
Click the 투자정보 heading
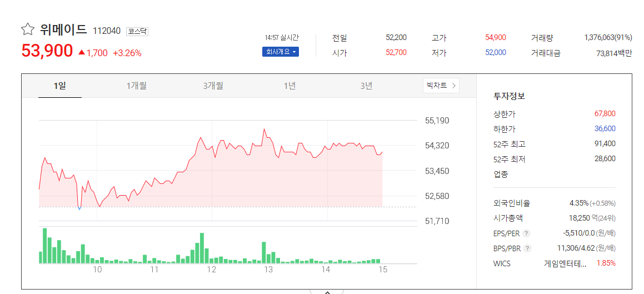pos(509,97)
